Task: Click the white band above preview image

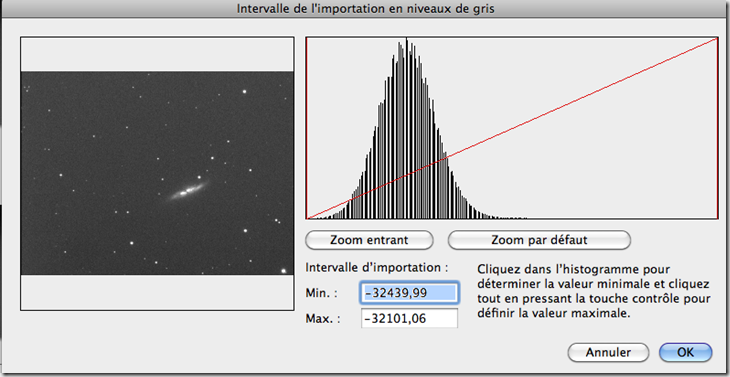Action: 157,54
